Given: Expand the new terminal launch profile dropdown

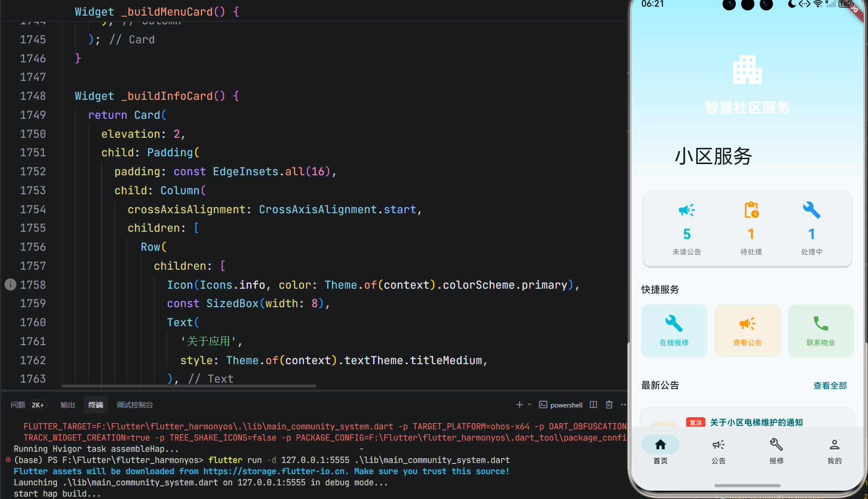Looking at the screenshot, I should 529,405.
